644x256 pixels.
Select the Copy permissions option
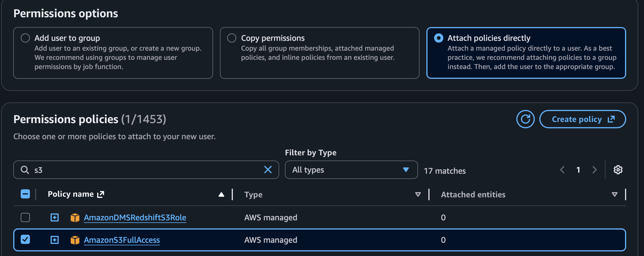pyautogui.click(x=232, y=38)
